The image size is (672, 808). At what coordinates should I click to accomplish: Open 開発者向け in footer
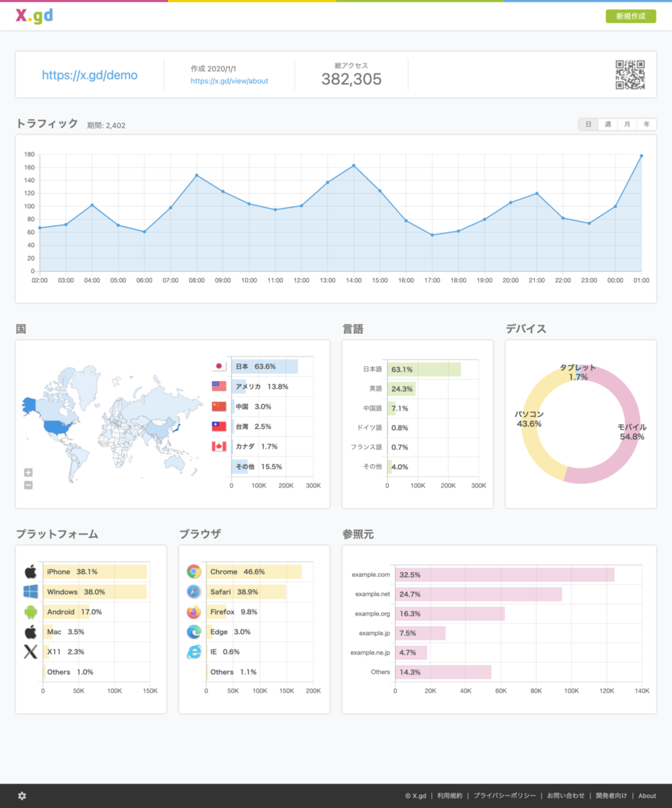point(611,796)
